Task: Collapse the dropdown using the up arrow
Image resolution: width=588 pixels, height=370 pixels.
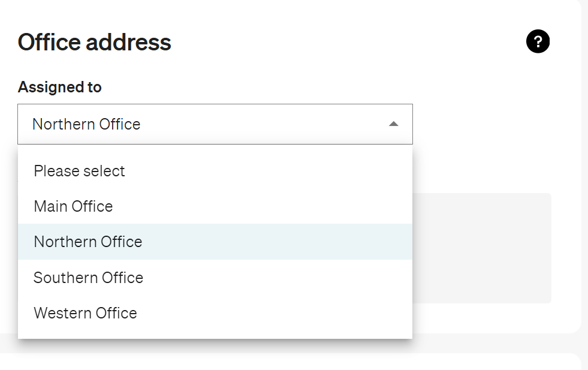Action: (x=393, y=124)
